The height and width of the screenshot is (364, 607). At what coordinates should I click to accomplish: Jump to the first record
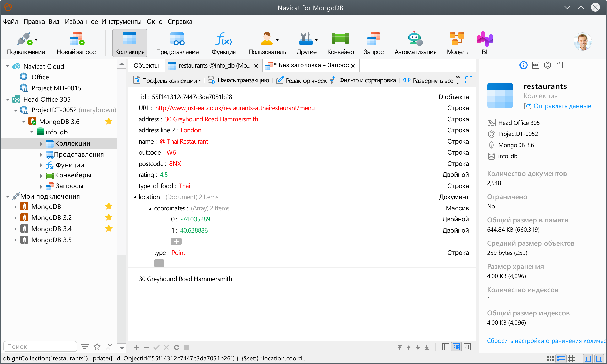click(400, 347)
